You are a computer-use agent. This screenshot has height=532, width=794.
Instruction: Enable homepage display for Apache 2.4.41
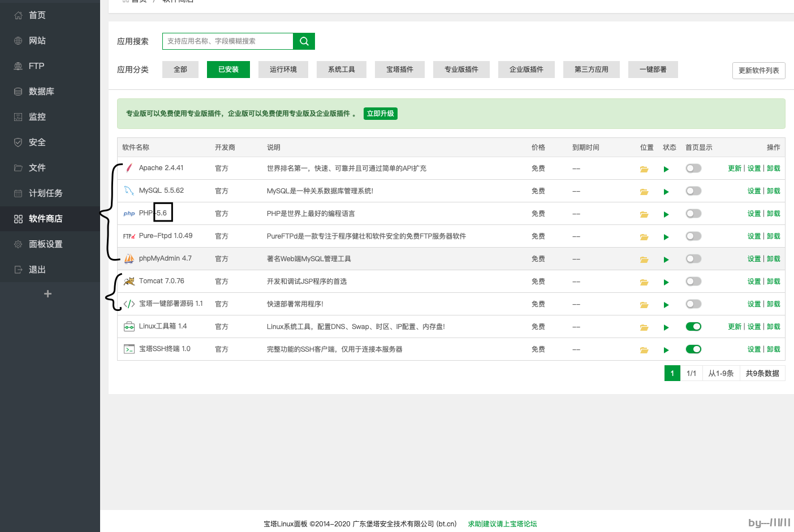click(693, 168)
